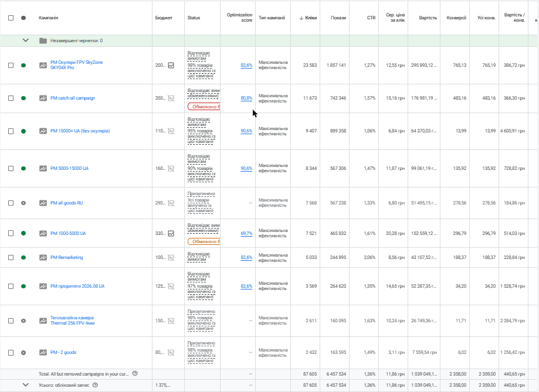This screenshot has width=539, height=392.
Task: Select checkbox for PM 15000+ UA row
Action: [11, 131]
